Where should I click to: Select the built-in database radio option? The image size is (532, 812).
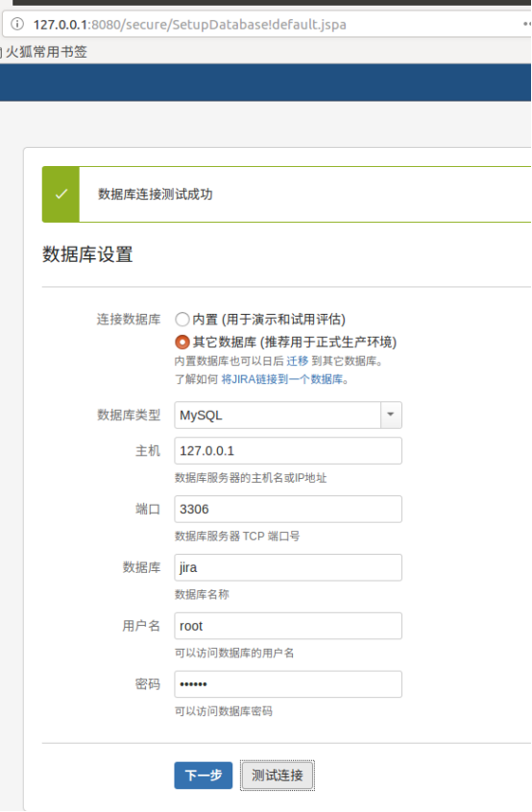point(181,319)
